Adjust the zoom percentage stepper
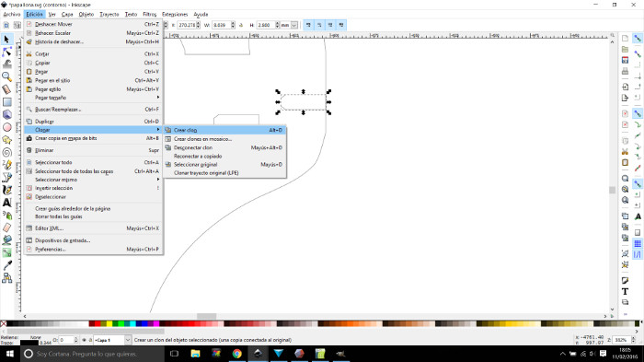Viewport: 644px width, 362px height. coord(634,340)
